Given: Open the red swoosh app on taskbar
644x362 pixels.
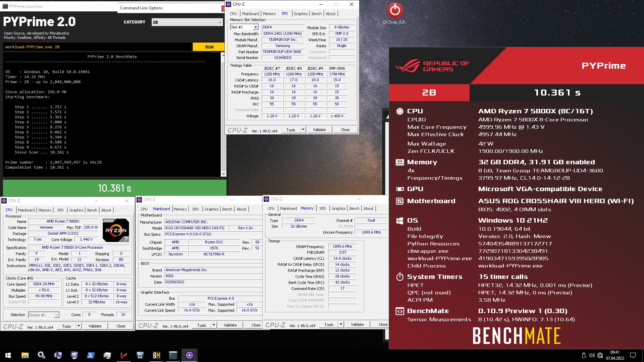Looking at the screenshot, I should point(123,355).
